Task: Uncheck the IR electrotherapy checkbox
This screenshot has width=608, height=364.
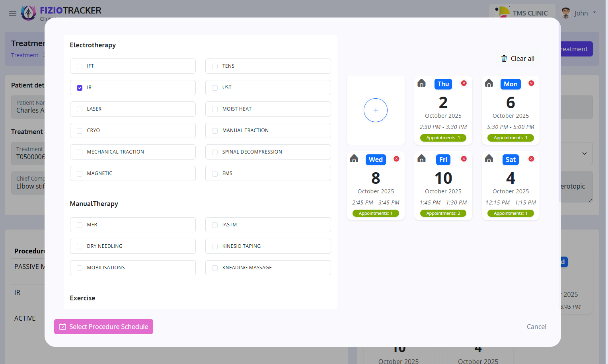Action: pyautogui.click(x=80, y=88)
